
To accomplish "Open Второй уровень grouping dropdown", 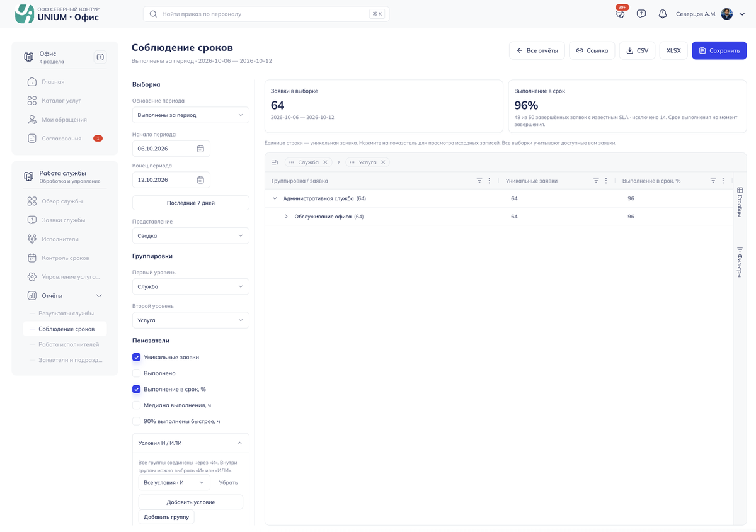I will [191, 320].
